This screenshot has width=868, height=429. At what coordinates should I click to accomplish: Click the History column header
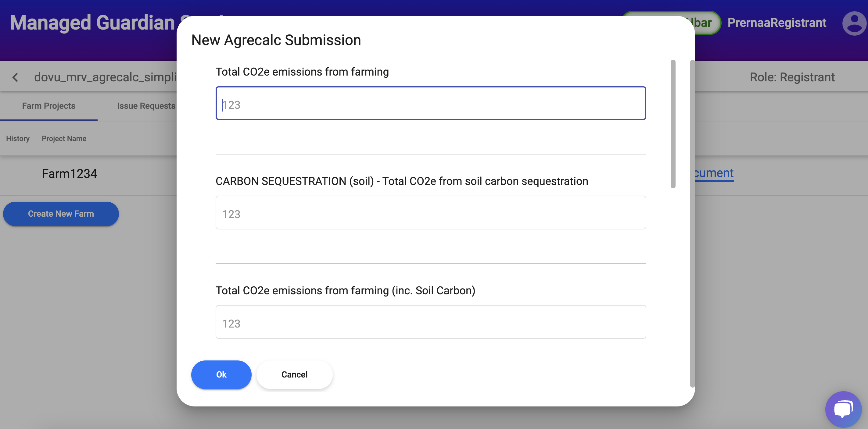[18, 139]
